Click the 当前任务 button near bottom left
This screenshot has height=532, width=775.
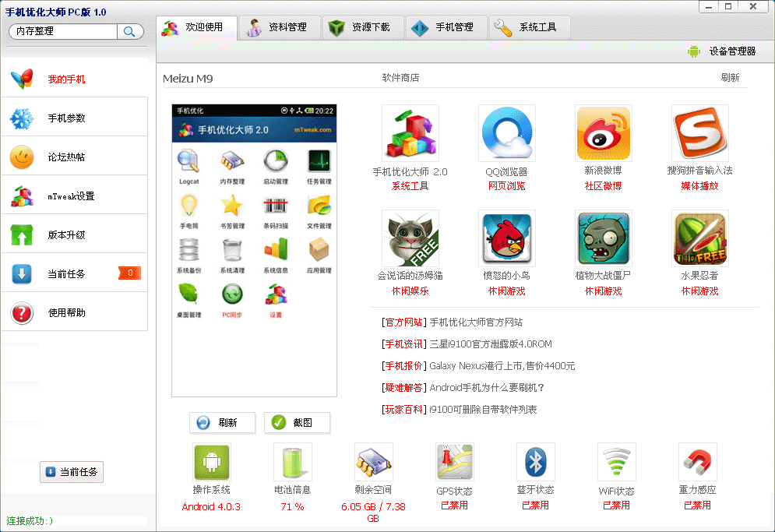72,472
